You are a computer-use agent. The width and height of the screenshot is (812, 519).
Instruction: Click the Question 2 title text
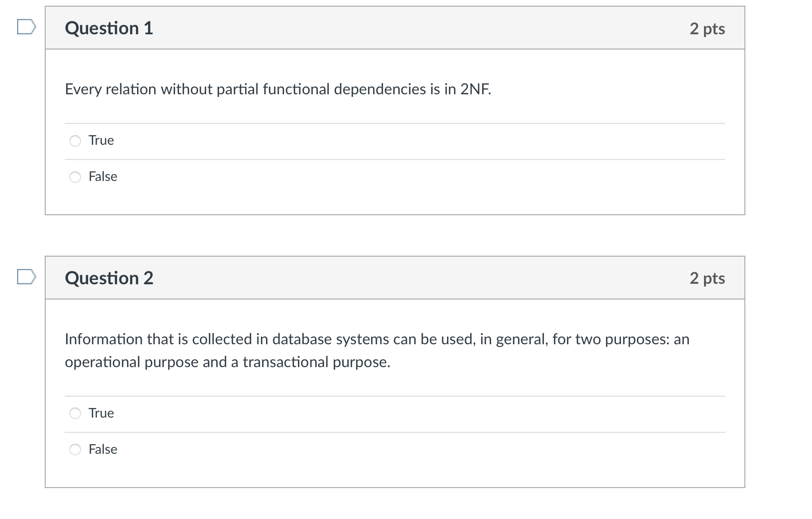coord(109,278)
